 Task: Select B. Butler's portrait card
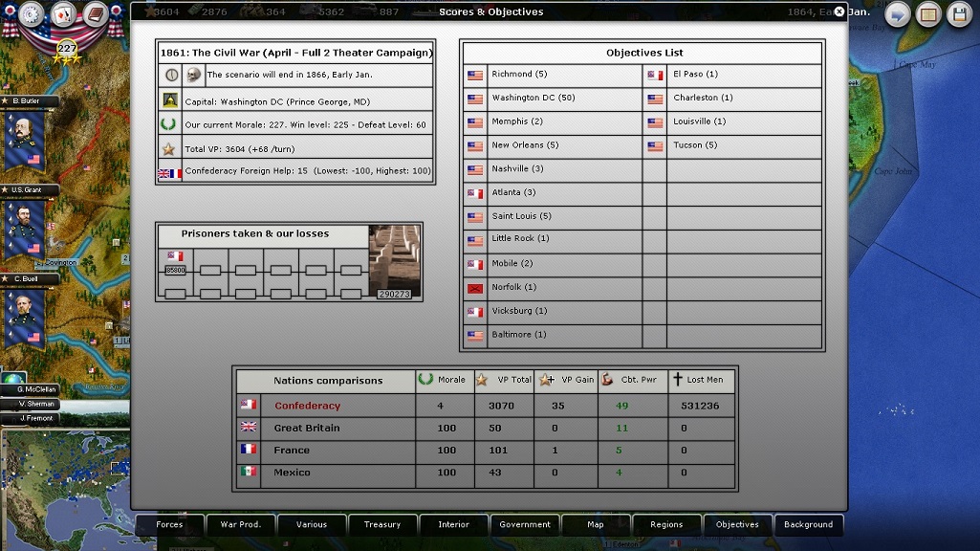click(24, 140)
